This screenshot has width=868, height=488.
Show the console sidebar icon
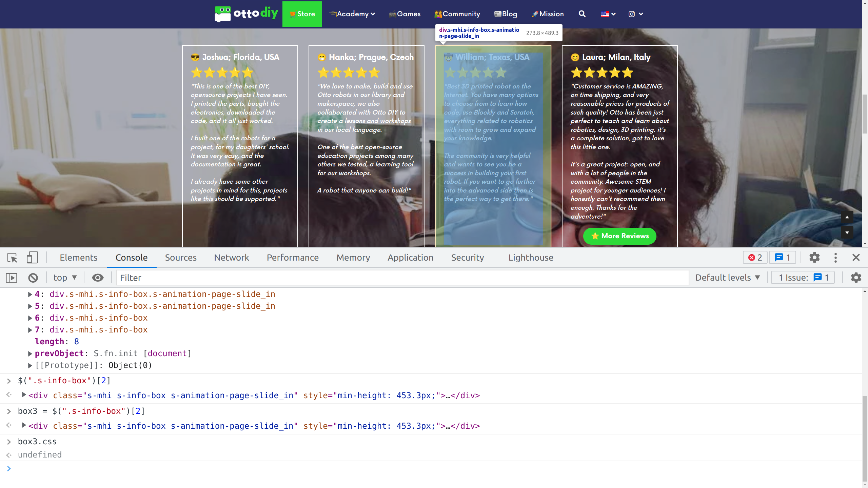11,278
